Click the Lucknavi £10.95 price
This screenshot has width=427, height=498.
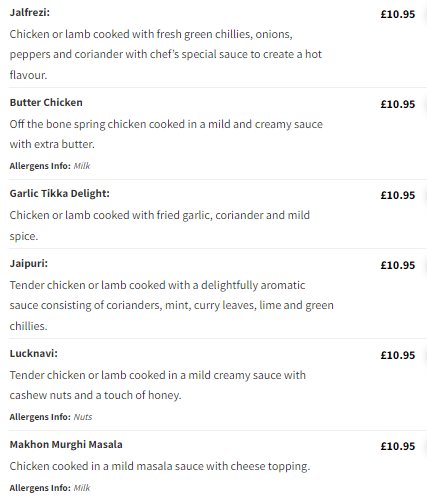[398, 355]
